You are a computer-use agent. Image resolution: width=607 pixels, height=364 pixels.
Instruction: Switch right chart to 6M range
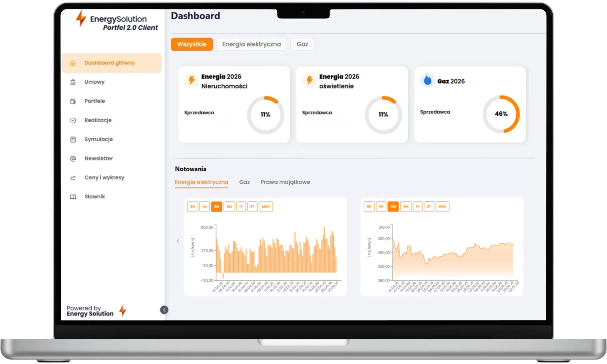tap(406, 207)
